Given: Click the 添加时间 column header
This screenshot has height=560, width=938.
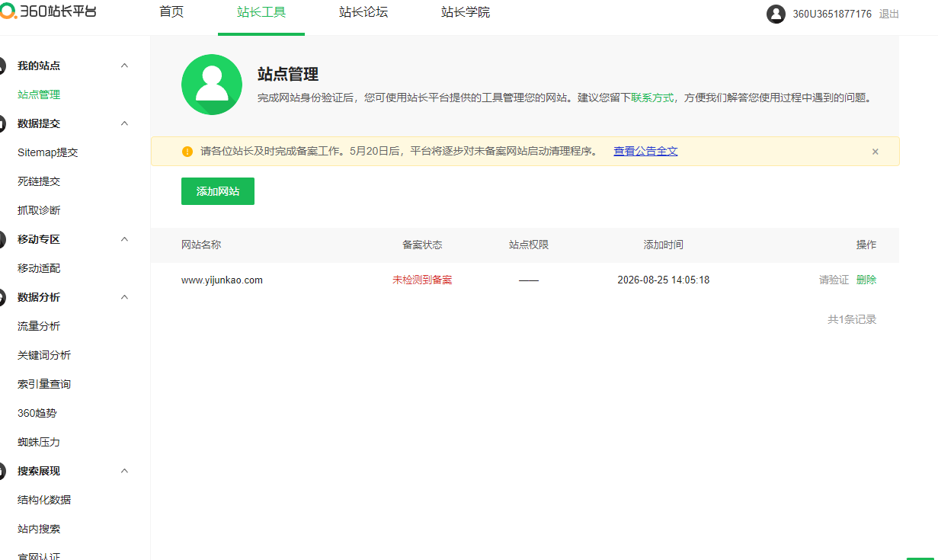Looking at the screenshot, I should coord(664,245).
